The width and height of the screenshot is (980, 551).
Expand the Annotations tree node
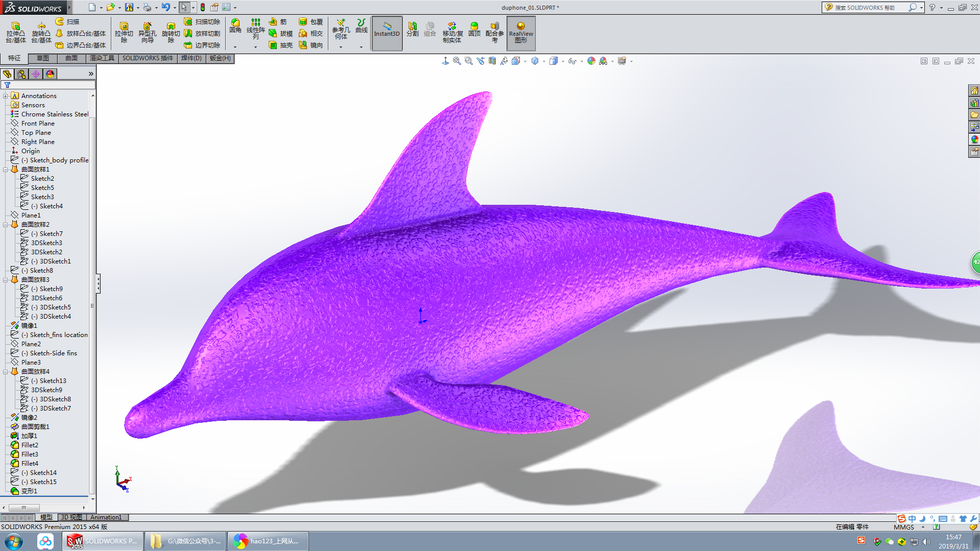(x=6, y=96)
